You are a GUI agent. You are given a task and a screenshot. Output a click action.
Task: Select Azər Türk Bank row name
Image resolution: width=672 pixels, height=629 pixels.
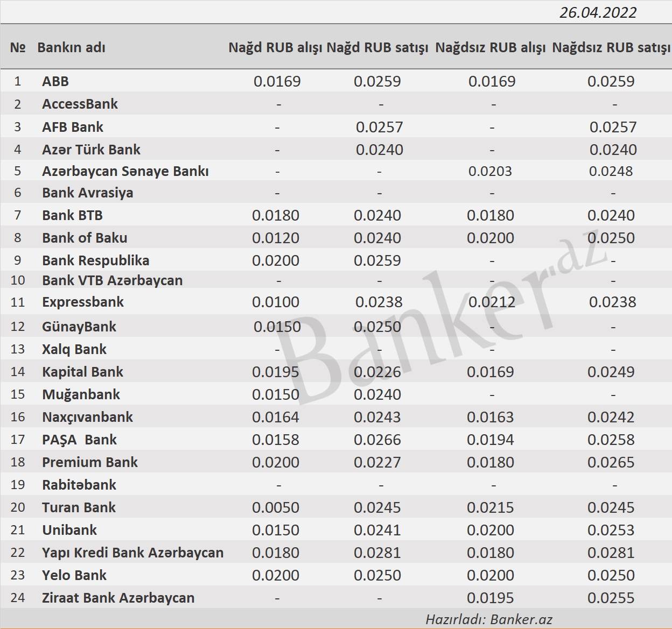[x=91, y=150]
